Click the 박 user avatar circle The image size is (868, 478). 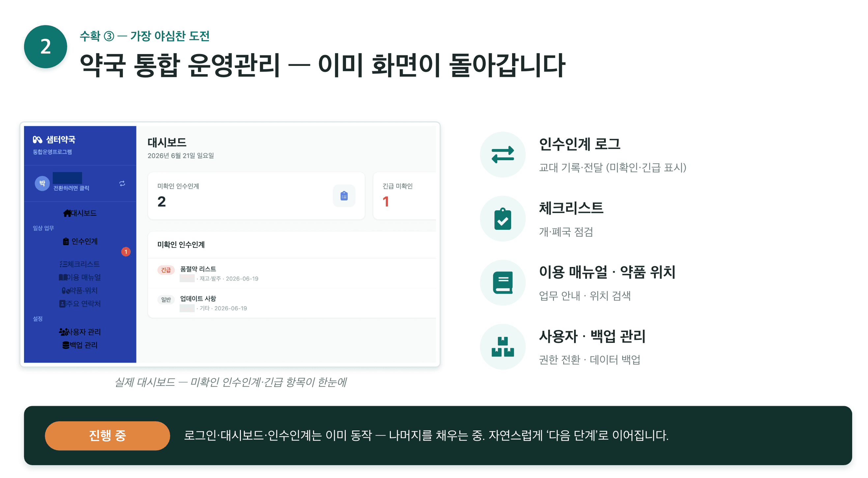pos(42,183)
